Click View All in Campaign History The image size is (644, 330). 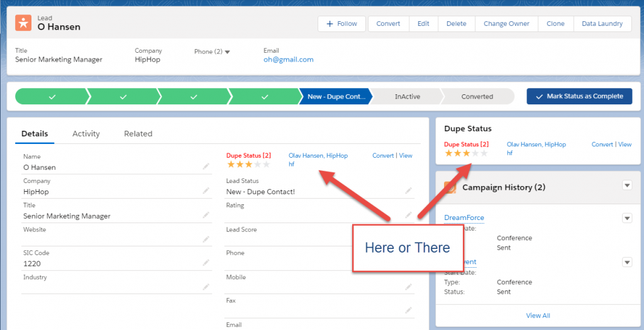coord(538,316)
